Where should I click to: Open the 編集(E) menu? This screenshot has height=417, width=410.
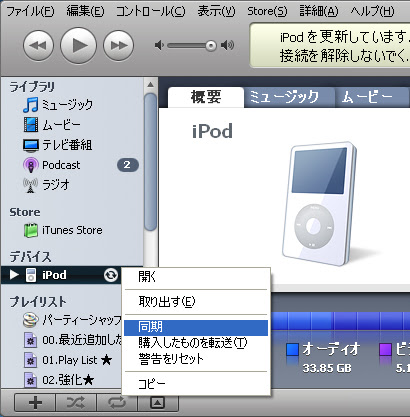click(85, 12)
